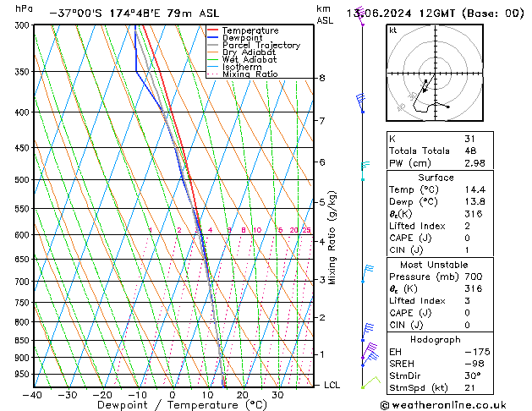Click the 8 km altitude label
The image size is (532, 411).
pyautogui.click(x=322, y=78)
